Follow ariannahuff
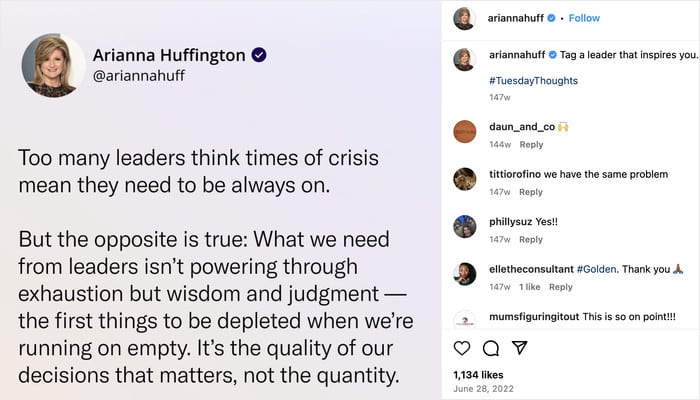The image size is (700, 400). 584,18
